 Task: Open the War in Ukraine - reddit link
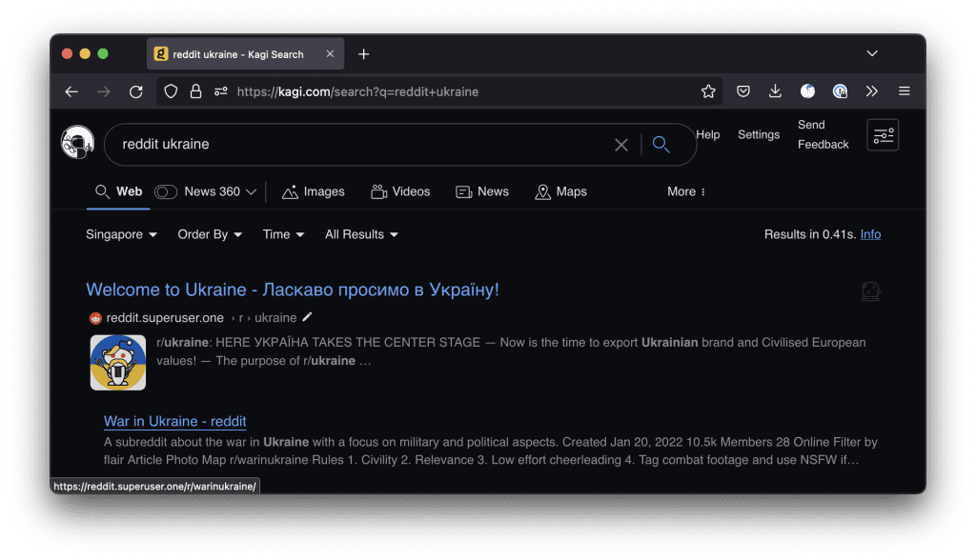tap(175, 421)
